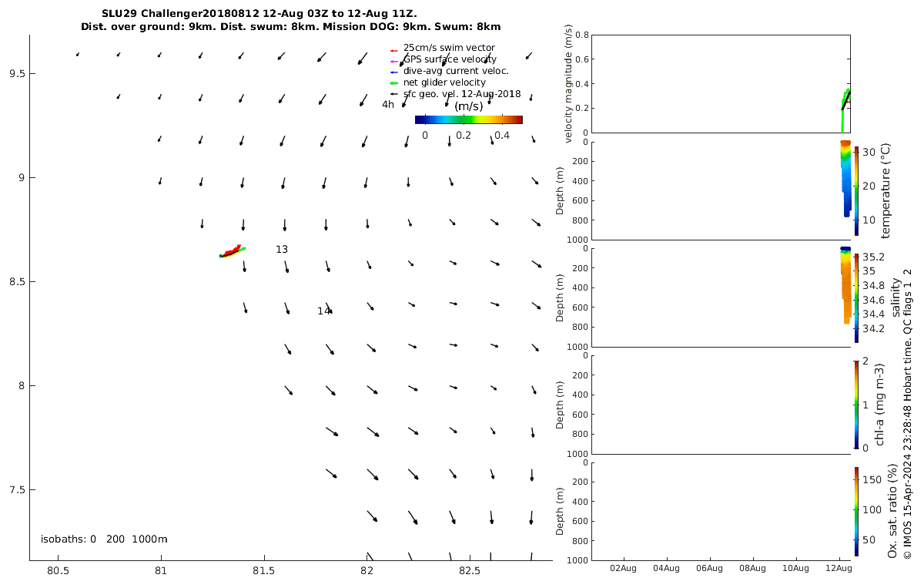Click the 81.5 longitude tick label
Image resolution: width=924 pixels, height=578 pixels.
[x=264, y=571]
